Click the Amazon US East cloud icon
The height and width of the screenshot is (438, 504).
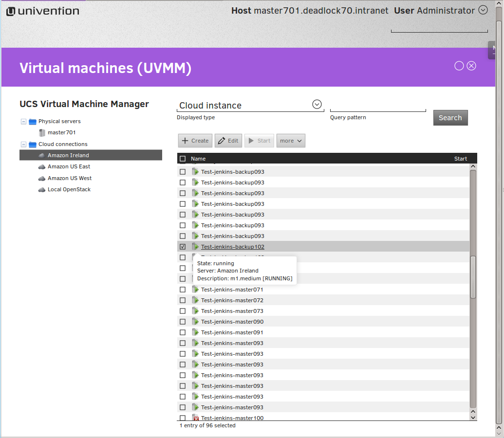[x=42, y=167]
